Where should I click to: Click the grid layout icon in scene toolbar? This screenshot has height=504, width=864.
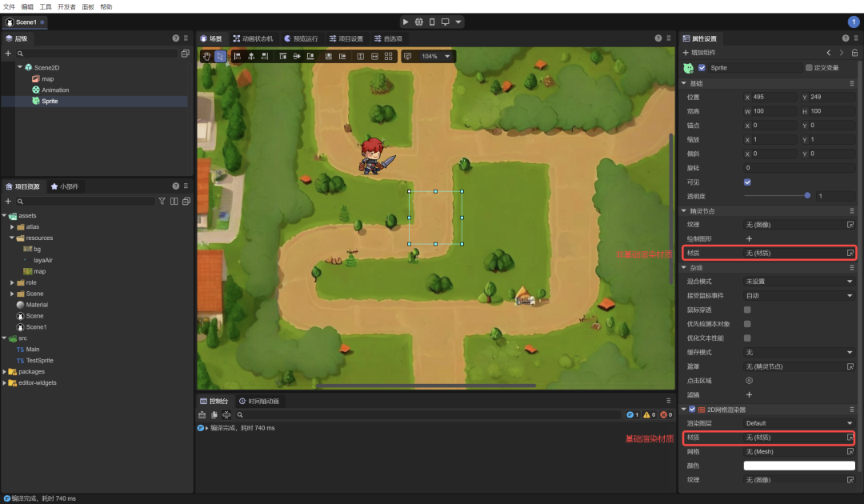[x=389, y=56]
